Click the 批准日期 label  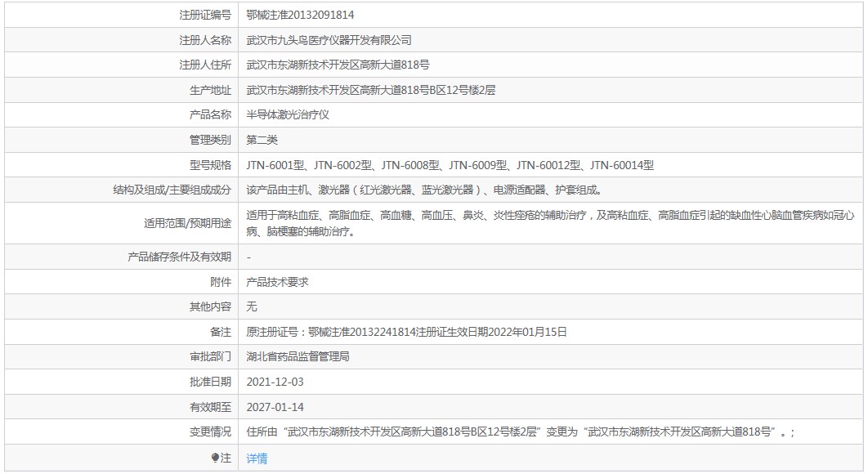(210, 382)
